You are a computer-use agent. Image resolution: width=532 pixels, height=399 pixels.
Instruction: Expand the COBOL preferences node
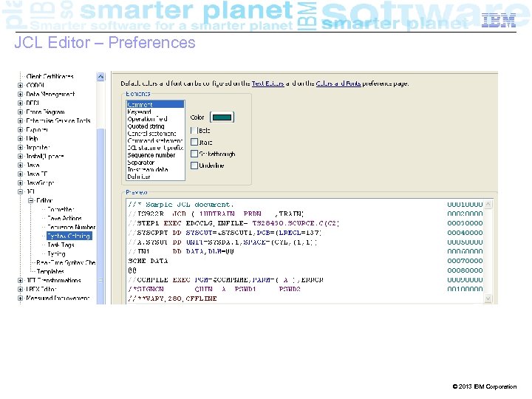coord(21,85)
